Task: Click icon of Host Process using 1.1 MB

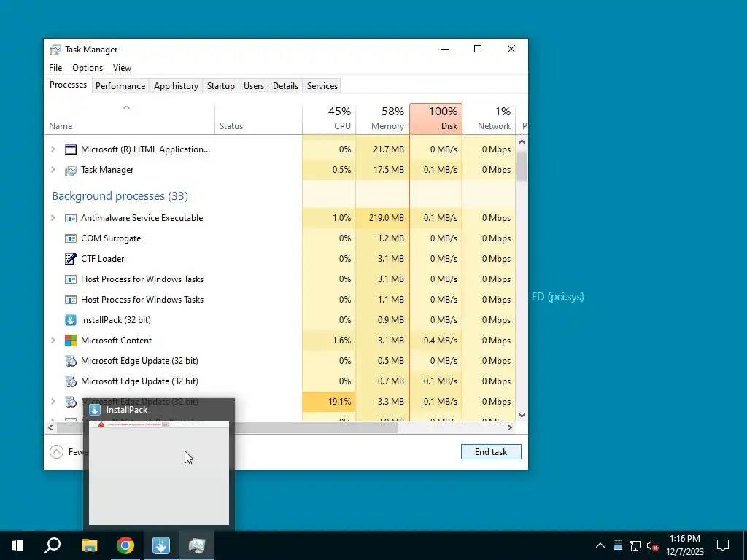Action: coord(71,300)
